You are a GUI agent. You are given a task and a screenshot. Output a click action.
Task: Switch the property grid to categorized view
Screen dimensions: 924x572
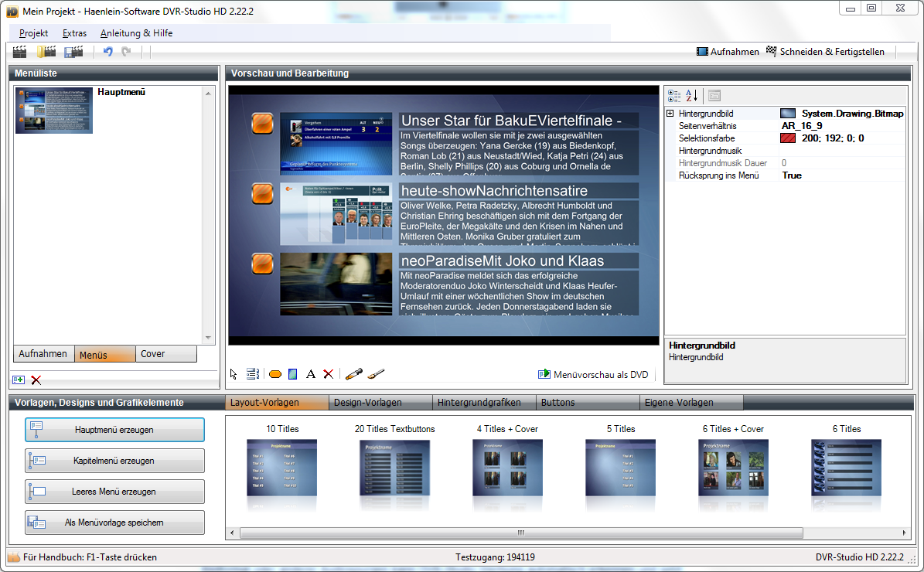point(674,95)
